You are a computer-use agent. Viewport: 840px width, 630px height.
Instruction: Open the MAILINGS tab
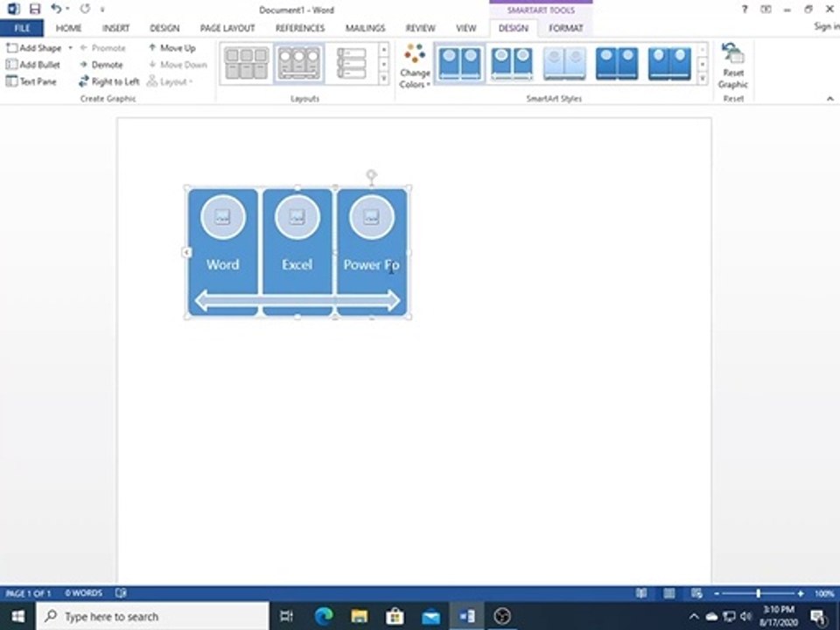click(x=366, y=28)
